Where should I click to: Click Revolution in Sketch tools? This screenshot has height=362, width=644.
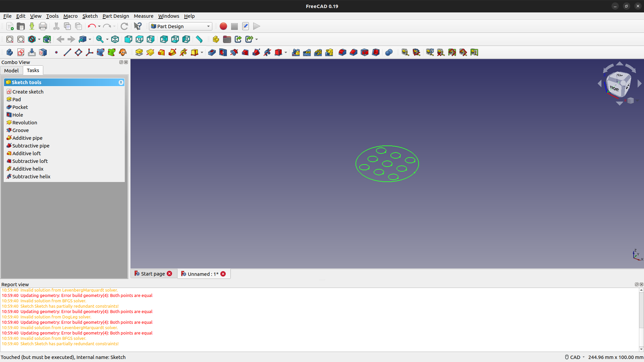click(x=24, y=122)
